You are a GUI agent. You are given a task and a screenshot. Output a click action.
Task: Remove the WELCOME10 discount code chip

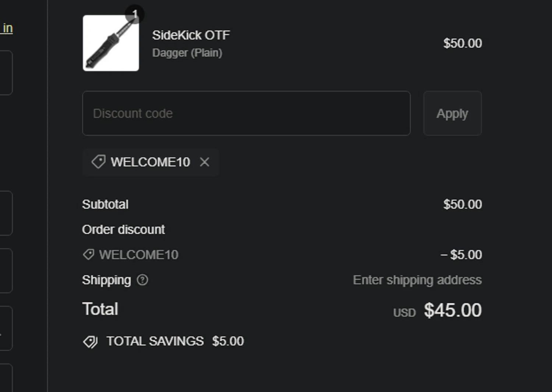pyautogui.click(x=205, y=162)
